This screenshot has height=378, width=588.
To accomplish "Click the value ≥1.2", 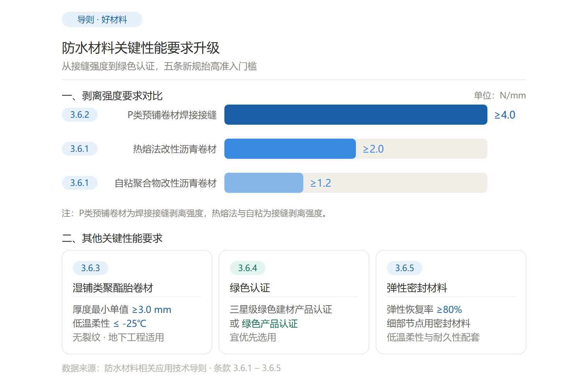I will click(321, 183).
